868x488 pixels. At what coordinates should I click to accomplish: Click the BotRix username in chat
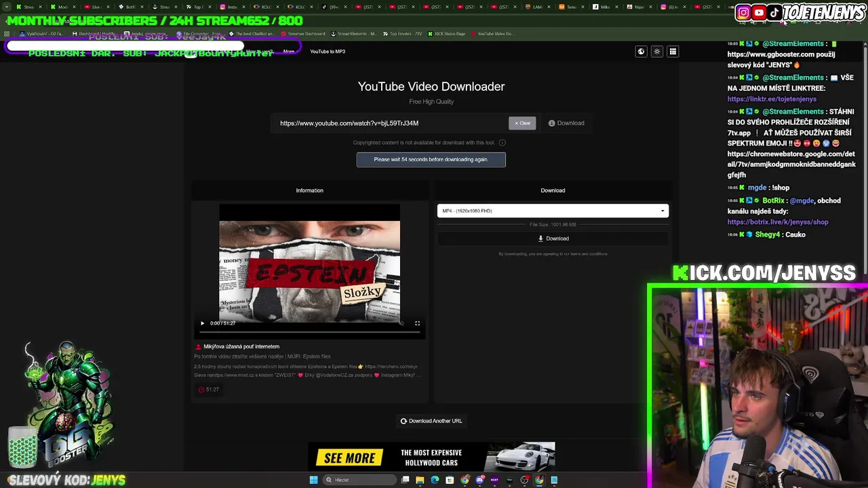[x=773, y=201]
